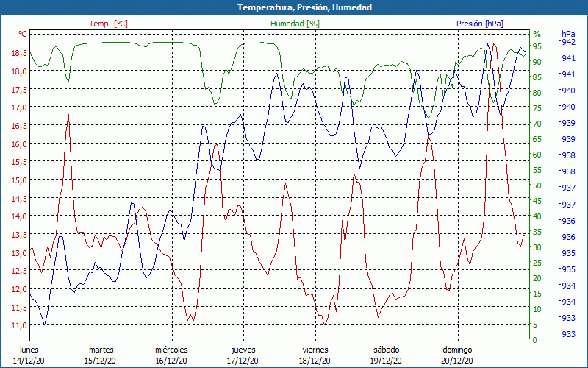Click the date '18/12/20'
The image size is (588, 368).
[x=315, y=361]
